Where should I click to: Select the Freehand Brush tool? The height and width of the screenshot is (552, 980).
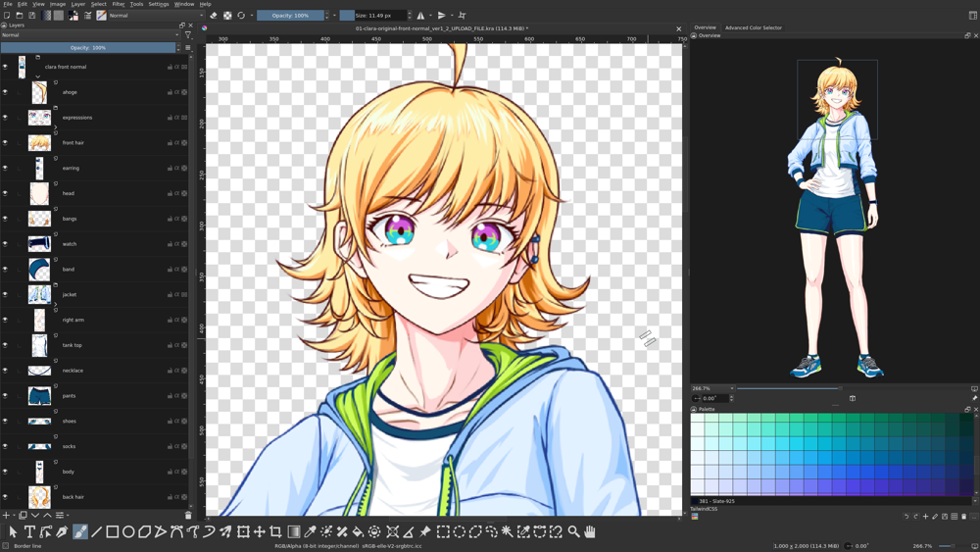click(x=80, y=531)
